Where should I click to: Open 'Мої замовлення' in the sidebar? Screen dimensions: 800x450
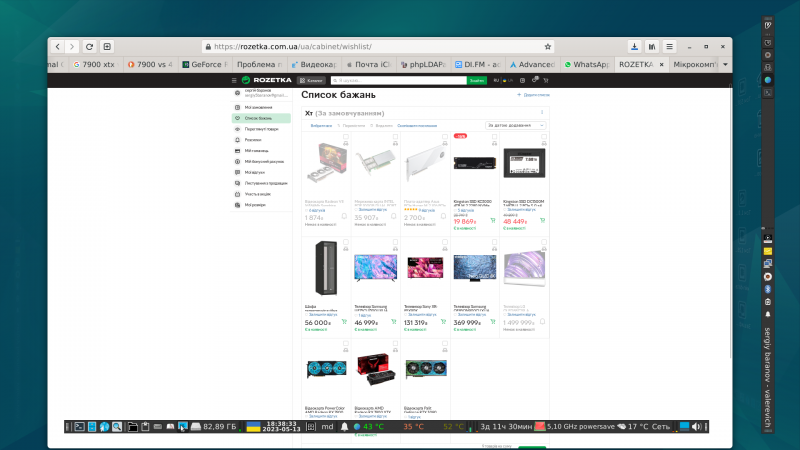click(258, 107)
